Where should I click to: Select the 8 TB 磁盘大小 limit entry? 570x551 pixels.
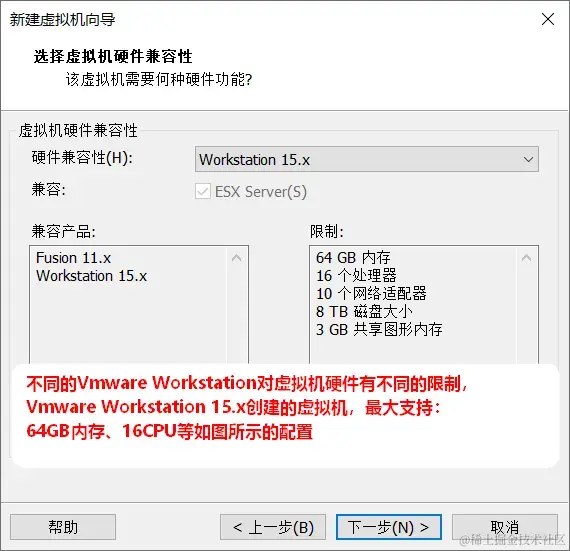tap(364, 311)
